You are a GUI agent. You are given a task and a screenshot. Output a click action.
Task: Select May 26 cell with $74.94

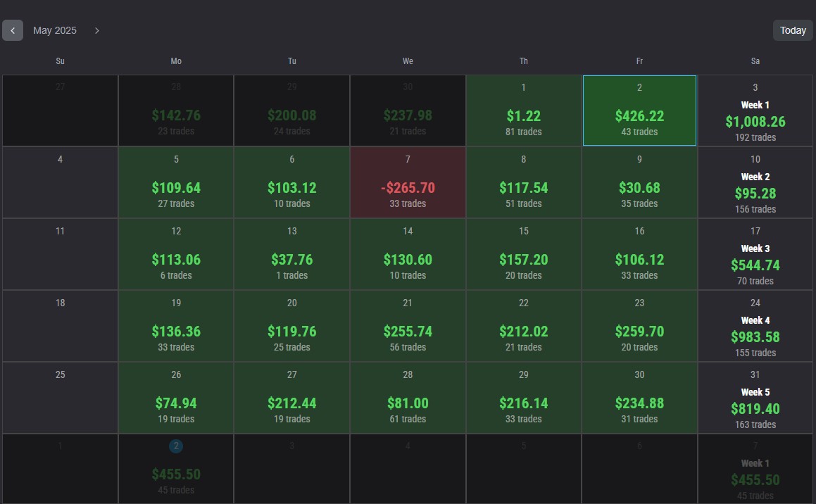176,398
